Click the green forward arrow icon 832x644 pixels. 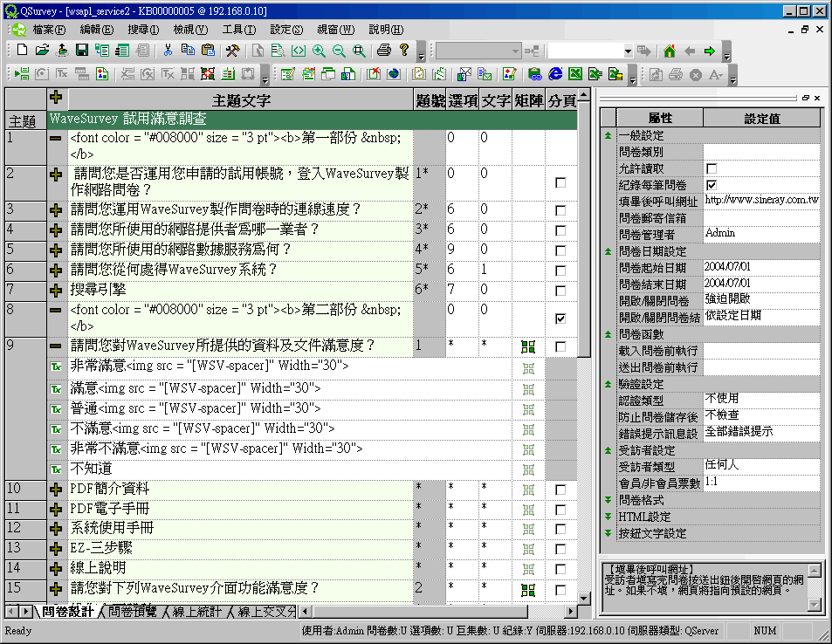coord(710,51)
